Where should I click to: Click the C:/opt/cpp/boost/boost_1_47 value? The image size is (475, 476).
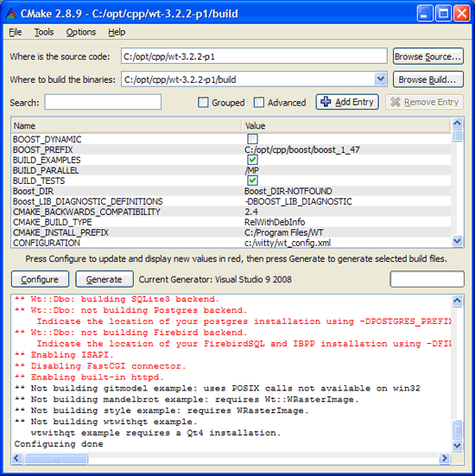coord(302,149)
